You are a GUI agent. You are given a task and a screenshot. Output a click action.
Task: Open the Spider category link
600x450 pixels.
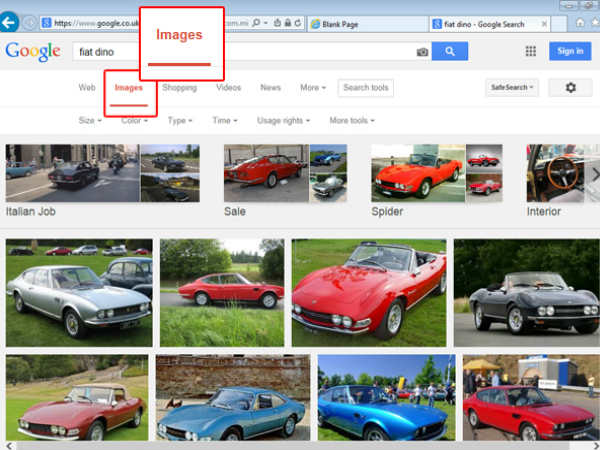387,212
